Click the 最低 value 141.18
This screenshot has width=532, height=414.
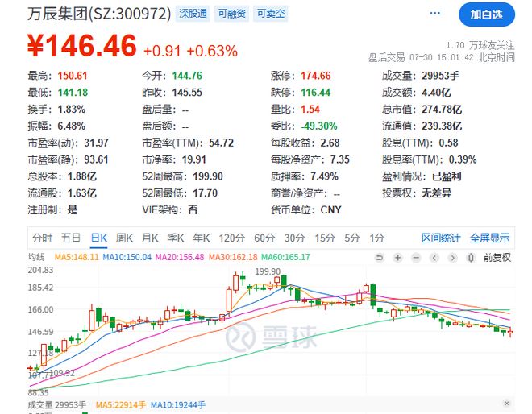point(73,93)
